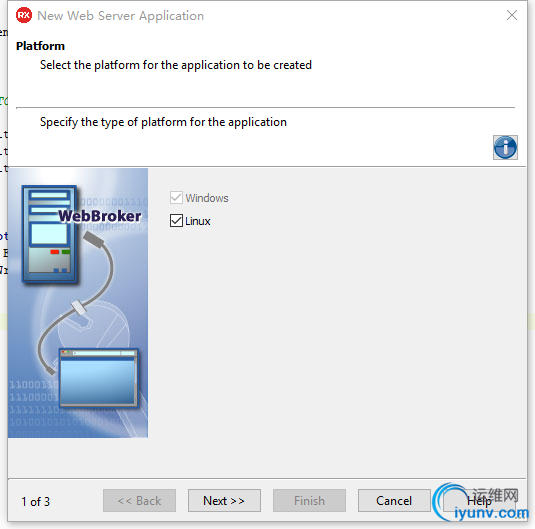Click the disabled Back button

139,501
